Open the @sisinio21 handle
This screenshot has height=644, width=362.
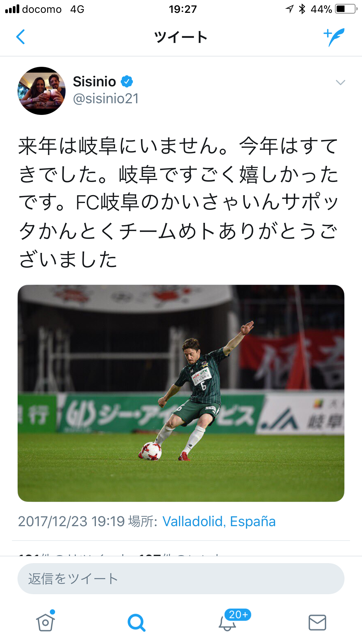(106, 99)
